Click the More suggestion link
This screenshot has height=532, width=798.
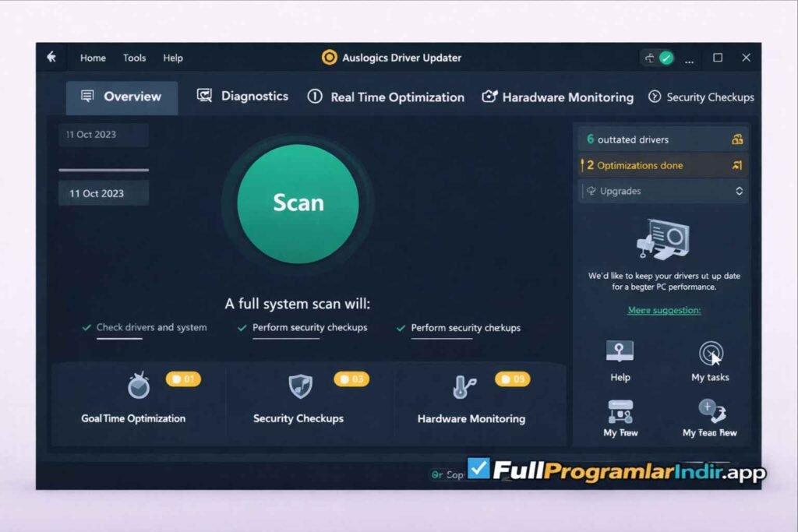[664, 310]
